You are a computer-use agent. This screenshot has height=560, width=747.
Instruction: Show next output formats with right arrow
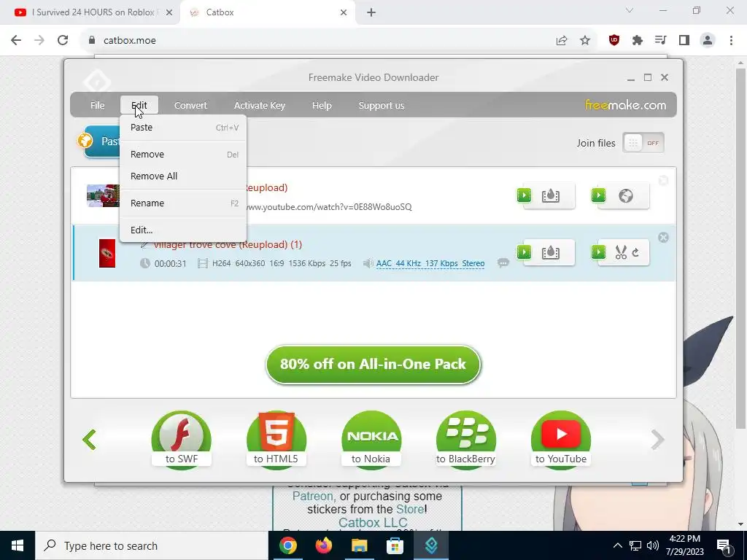click(657, 440)
